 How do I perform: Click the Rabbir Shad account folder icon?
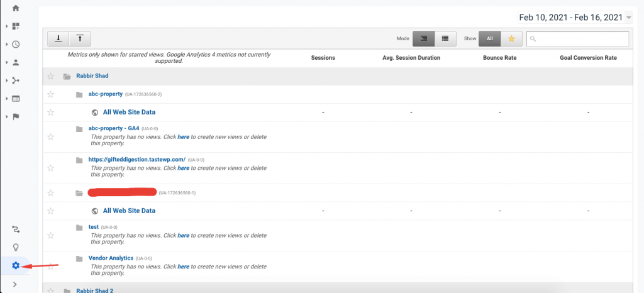pyautogui.click(x=67, y=76)
